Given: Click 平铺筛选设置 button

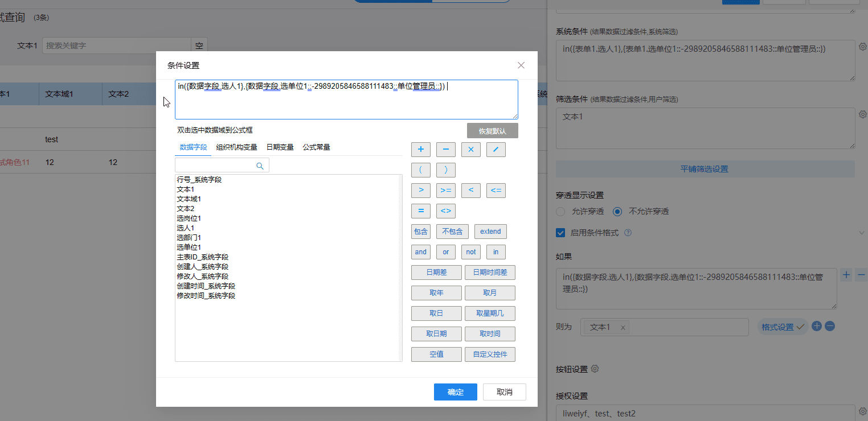Looking at the screenshot, I should pyautogui.click(x=705, y=169).
